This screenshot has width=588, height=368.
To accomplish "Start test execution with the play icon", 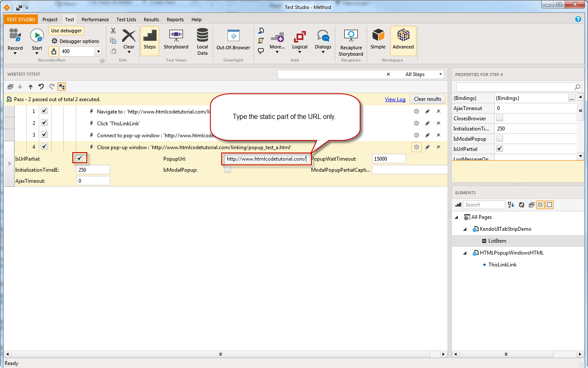I will point(37,36).
